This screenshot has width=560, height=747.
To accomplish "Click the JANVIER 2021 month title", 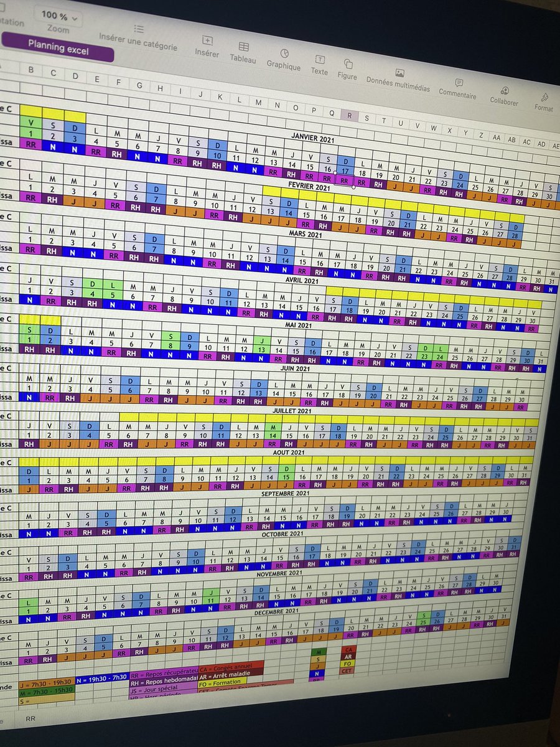I will click(312, 139).
